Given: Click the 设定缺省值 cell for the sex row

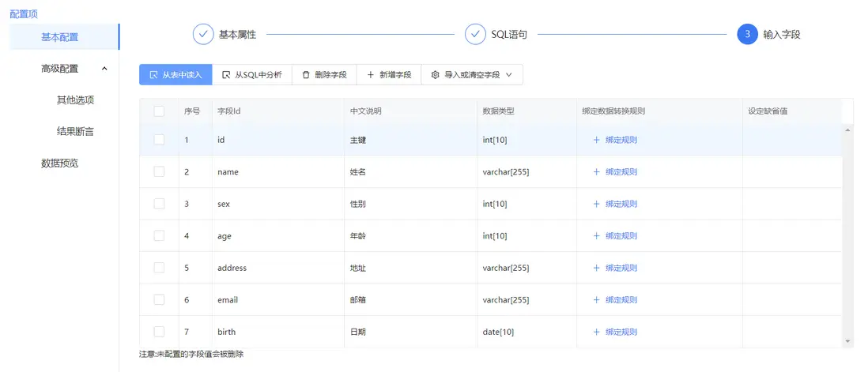Looking at the screenshot, I should [x=792, y=204].
